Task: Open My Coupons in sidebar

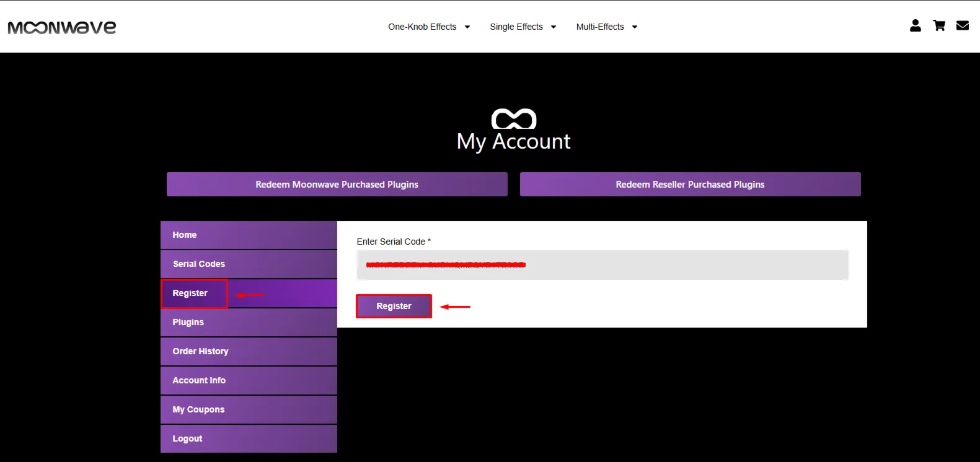Action: pos(249,410)
